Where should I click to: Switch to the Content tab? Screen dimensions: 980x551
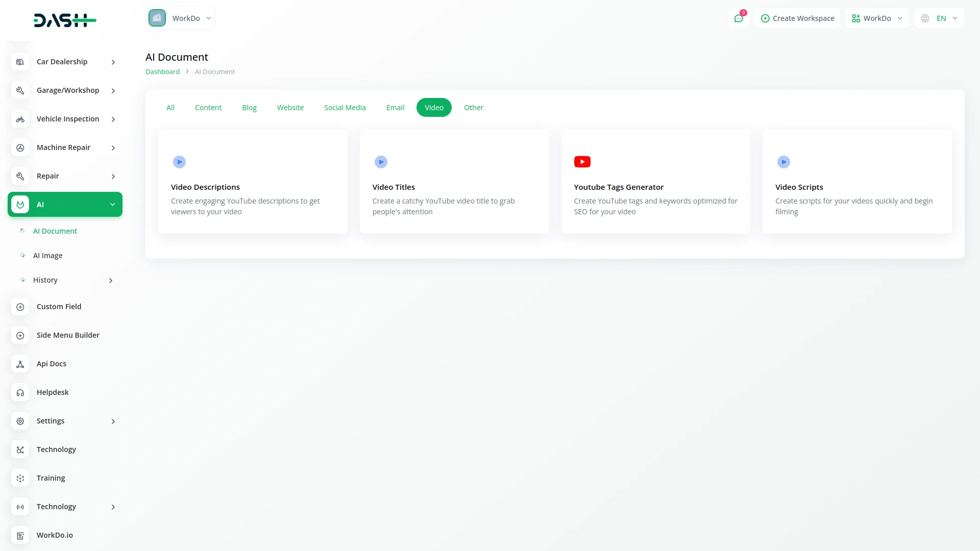[208, 108]
